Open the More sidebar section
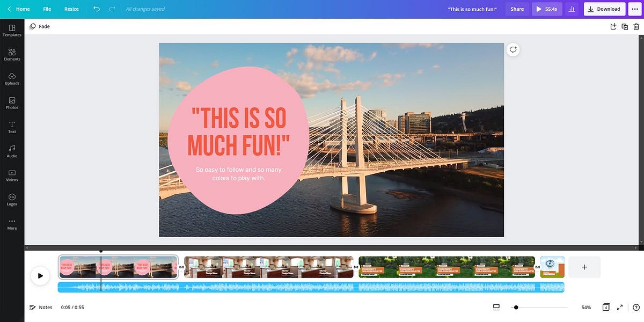 click(x=11, y=224)
